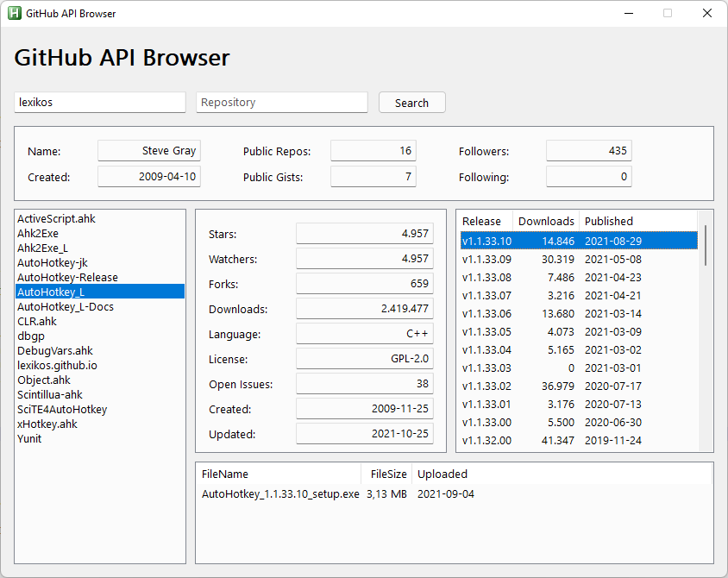Click the Public Repos field showing 16
728x578 pixels.
click(x=373, y=151)
